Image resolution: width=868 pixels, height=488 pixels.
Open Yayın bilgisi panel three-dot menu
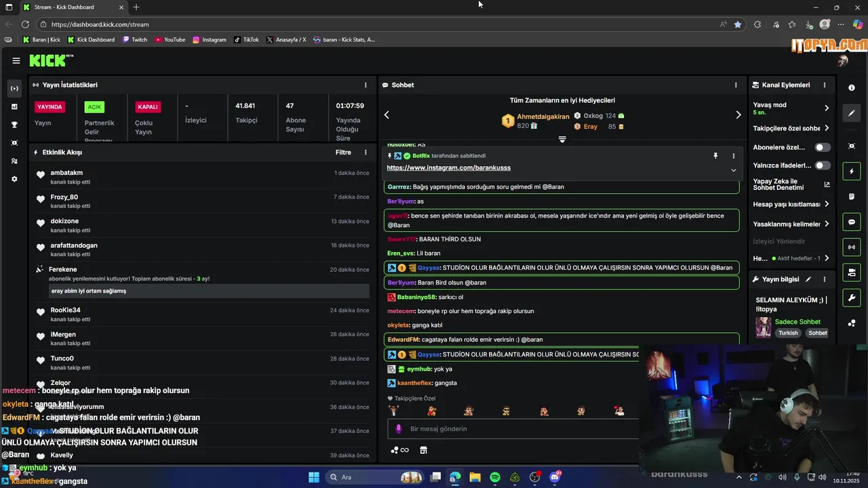tap(825, 279)
